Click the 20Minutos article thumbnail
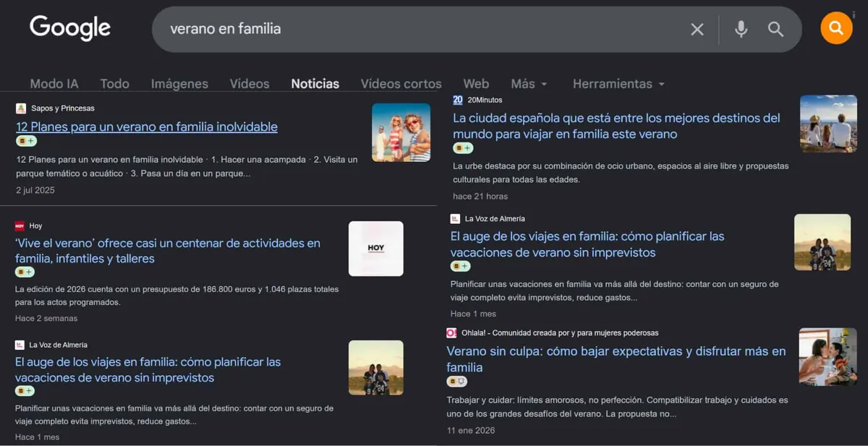 (x=828, y=124)
